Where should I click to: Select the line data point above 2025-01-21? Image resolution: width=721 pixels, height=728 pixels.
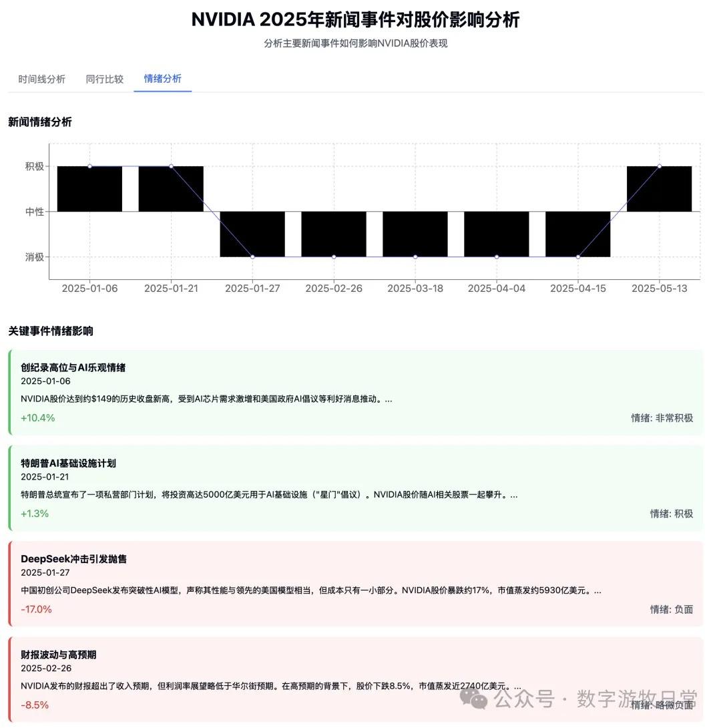click(x=171, y=166)
